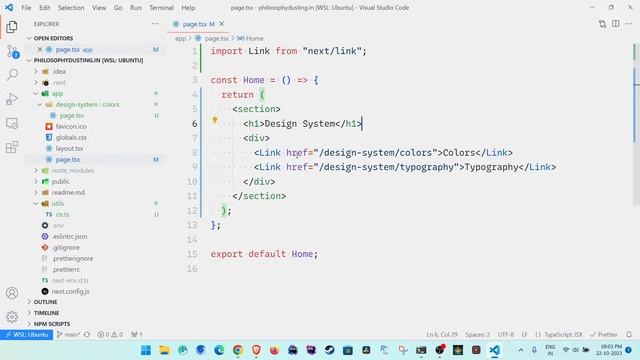Collapse the Open Editors section
This screenshot has width=640, height=360.
(53, 38)
